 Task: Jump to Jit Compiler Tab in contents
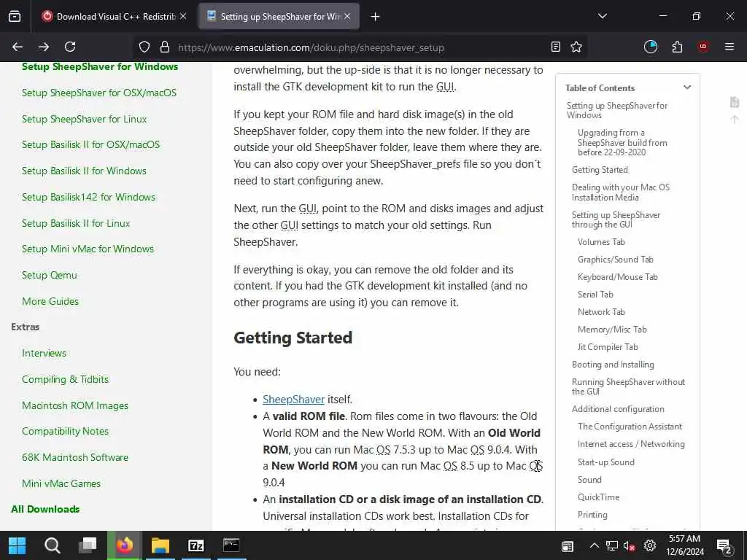tap(608, 348)
